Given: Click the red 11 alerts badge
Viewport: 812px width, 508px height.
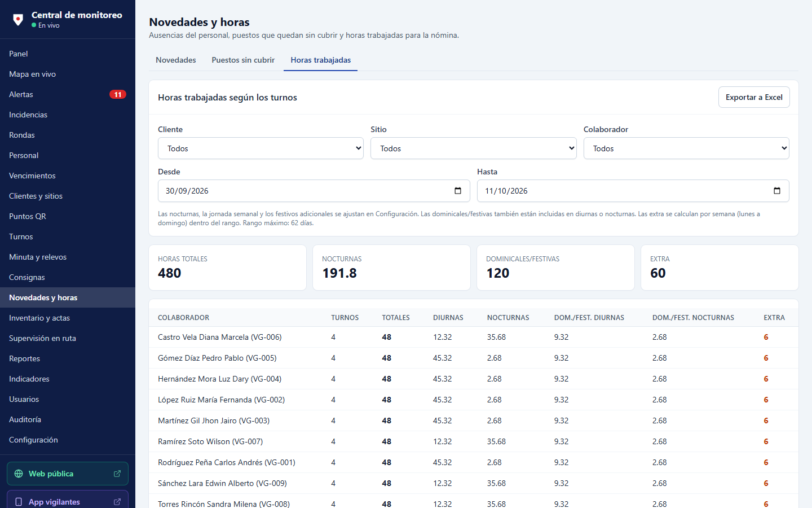Looking at the screenshot, I should [117, 94].
